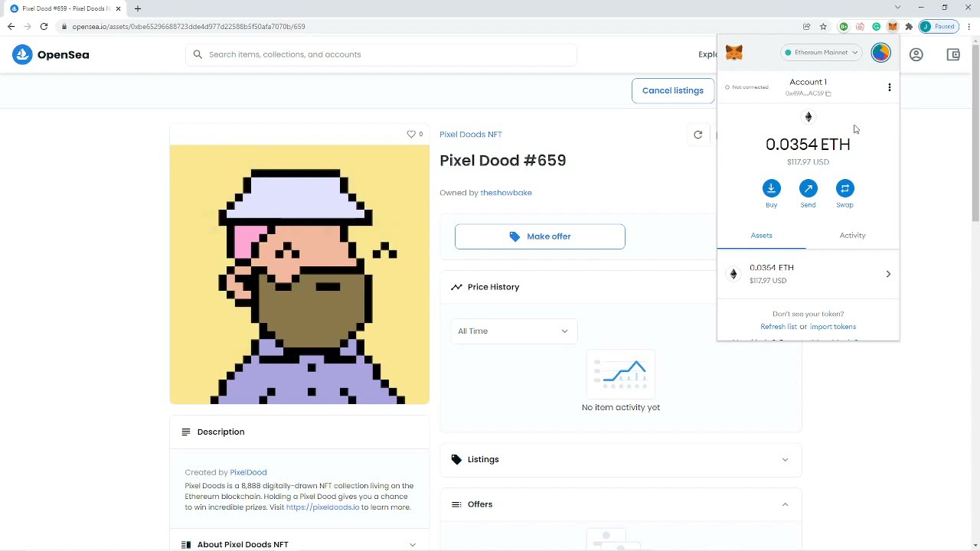Click the $117.97 USD balance text under 0.0354 ETH
This screenshot has height=551, width=980.
[808, 162]
